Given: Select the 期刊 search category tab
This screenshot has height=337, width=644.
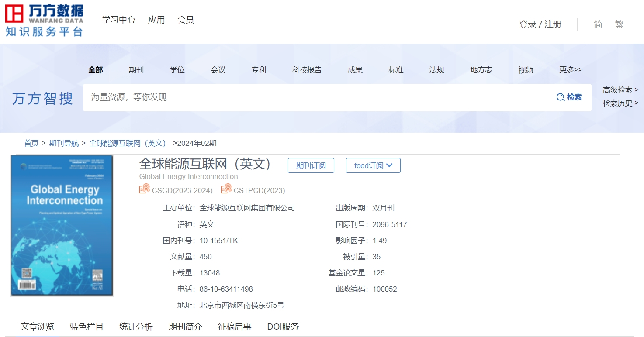Looking at the screenshot, I should pos(136,70).
